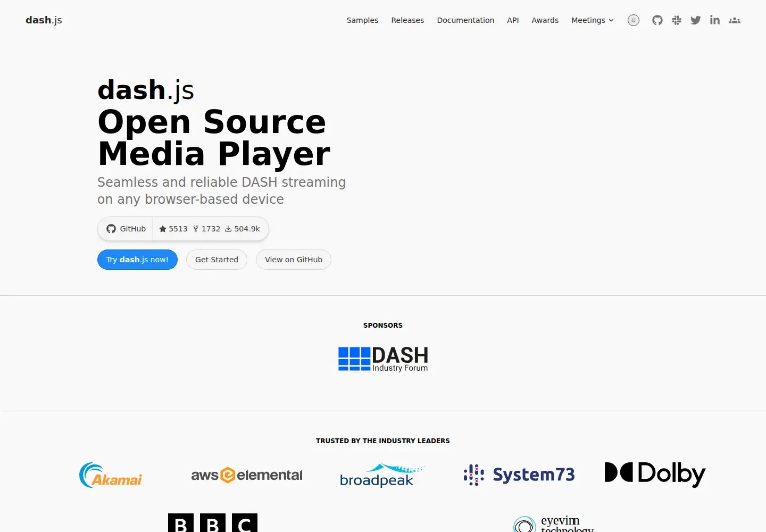Open Documentation from the navbar
The image size is (766, 532).
(x=465, y=20)
